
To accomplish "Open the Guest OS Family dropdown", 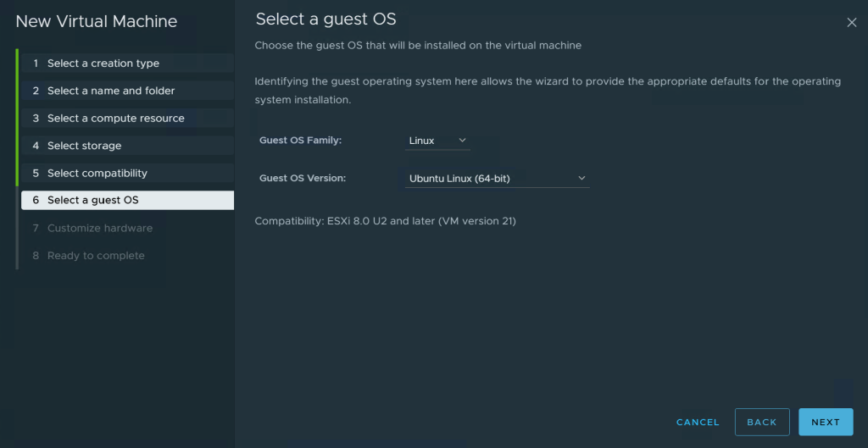I will coord(437,141).
